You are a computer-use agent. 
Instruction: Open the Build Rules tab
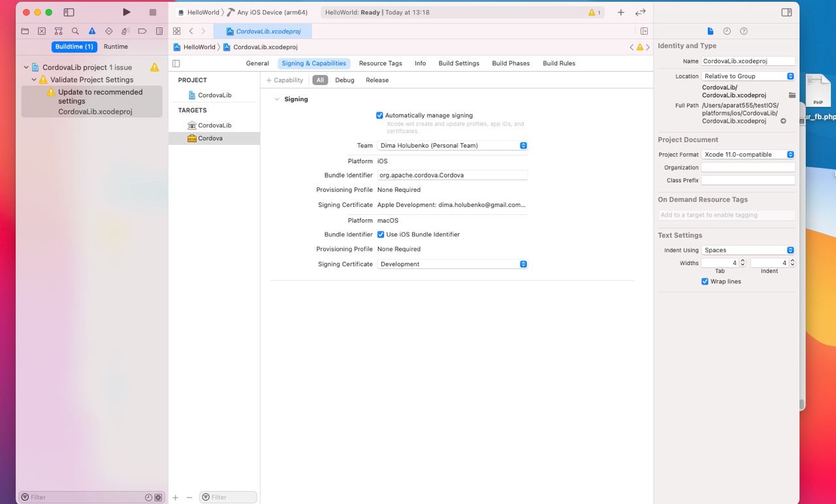(559, 63)
